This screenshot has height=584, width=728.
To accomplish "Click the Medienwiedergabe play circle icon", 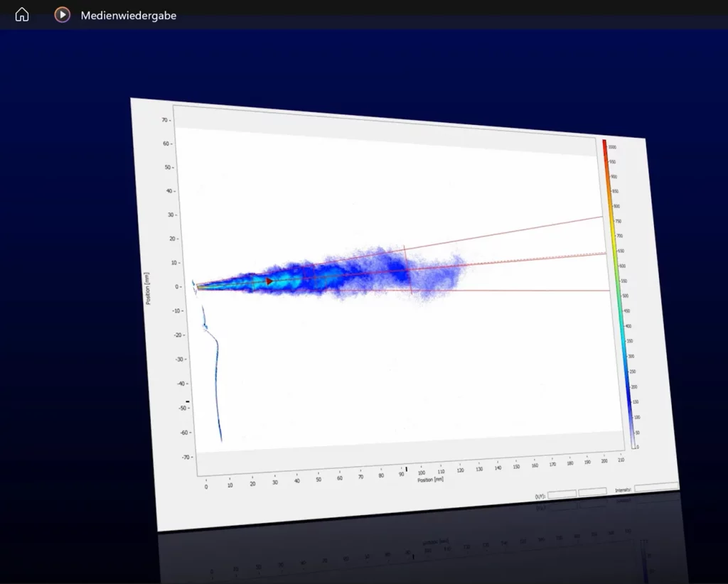I will coord(63,15).
